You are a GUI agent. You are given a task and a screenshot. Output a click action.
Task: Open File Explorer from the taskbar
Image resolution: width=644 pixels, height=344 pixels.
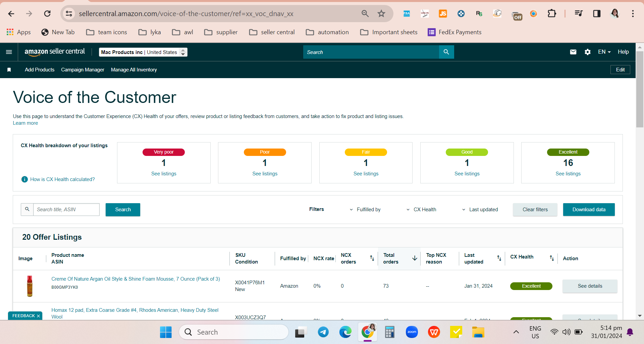click(x=478, y=332)
